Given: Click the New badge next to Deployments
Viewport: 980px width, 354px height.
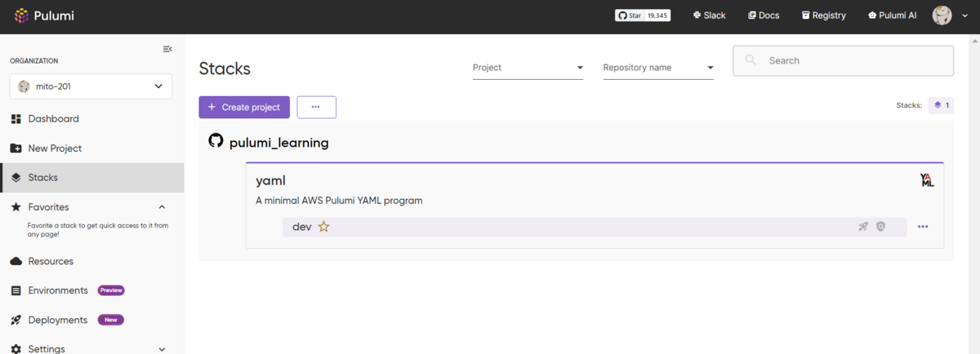Looking at the screenshot, I should [111, 320].
